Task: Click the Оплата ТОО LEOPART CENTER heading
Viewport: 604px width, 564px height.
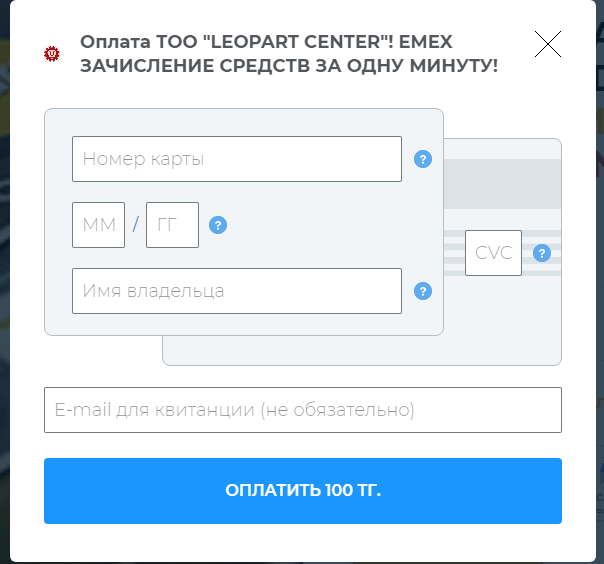Action: coord(289,54)
